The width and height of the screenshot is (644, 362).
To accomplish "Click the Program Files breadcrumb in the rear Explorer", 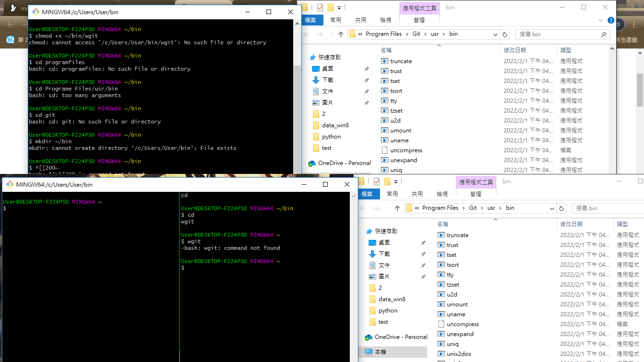I will click(384, 34).
